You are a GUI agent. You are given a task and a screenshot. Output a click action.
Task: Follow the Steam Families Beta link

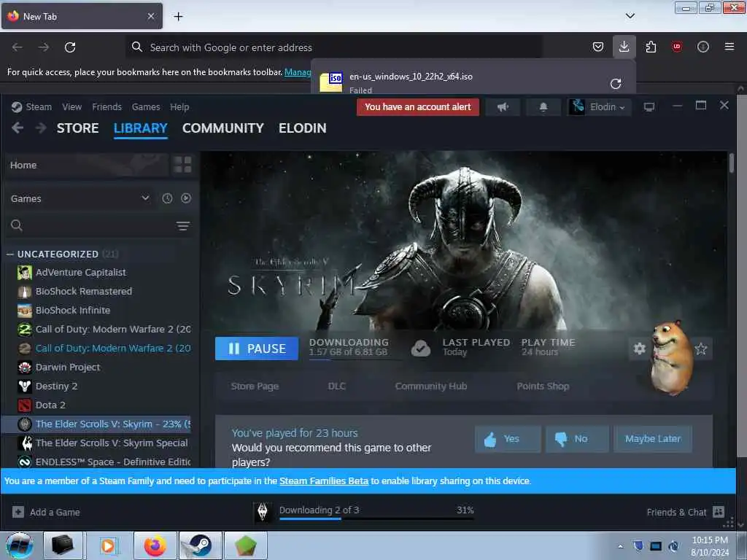pyautogui.click(x=324, y=481)
